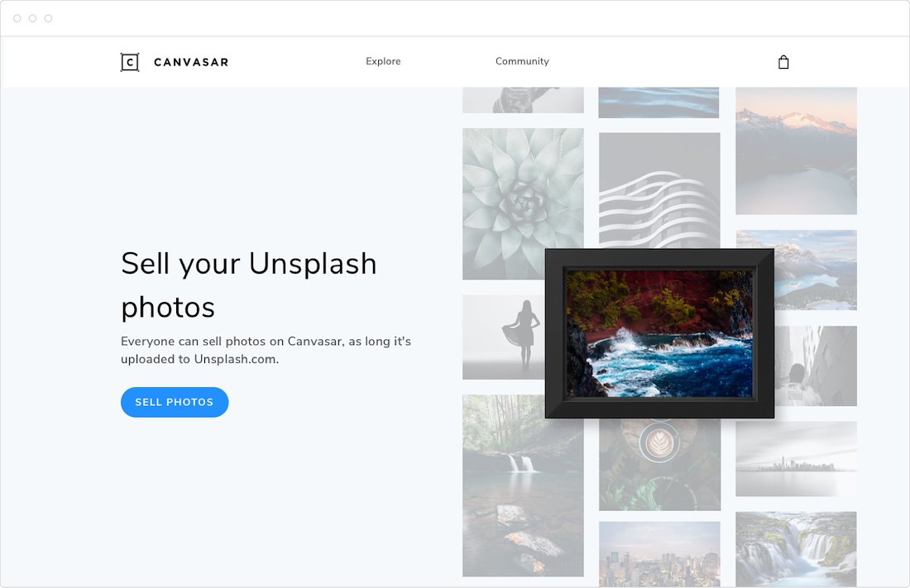Select the latte art coffee photo
910x588 pixels.
click(x=659, y=465)
